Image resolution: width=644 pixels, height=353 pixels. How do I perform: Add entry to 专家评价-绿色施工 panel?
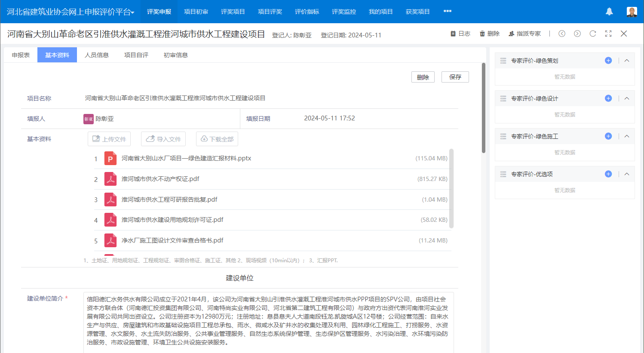click(x=608, y=136)
